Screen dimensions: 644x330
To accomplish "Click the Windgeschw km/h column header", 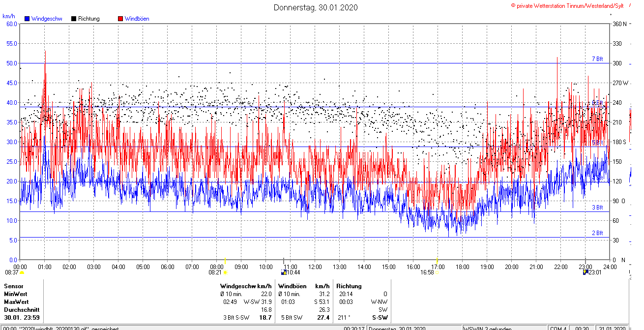I will 246,286.
